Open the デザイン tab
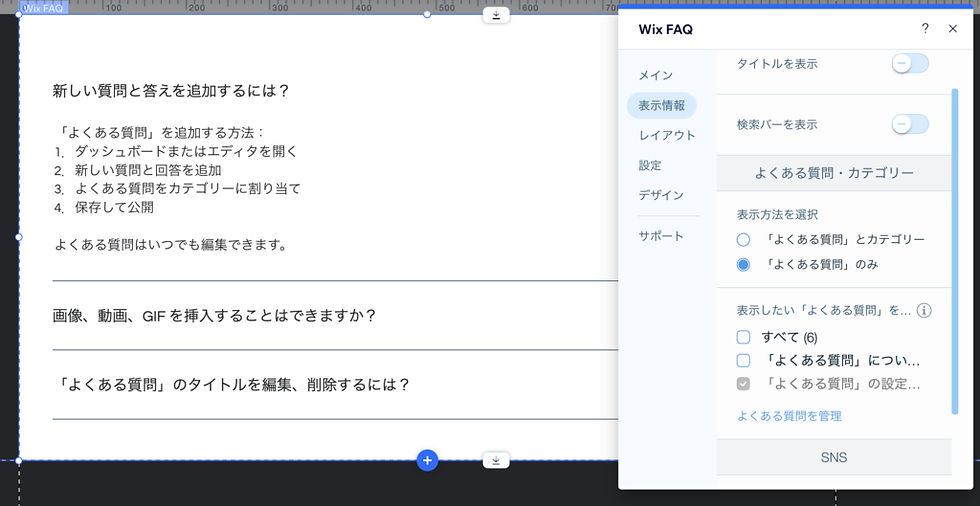The width and height of the screenshot is (980, 506). 661,196
